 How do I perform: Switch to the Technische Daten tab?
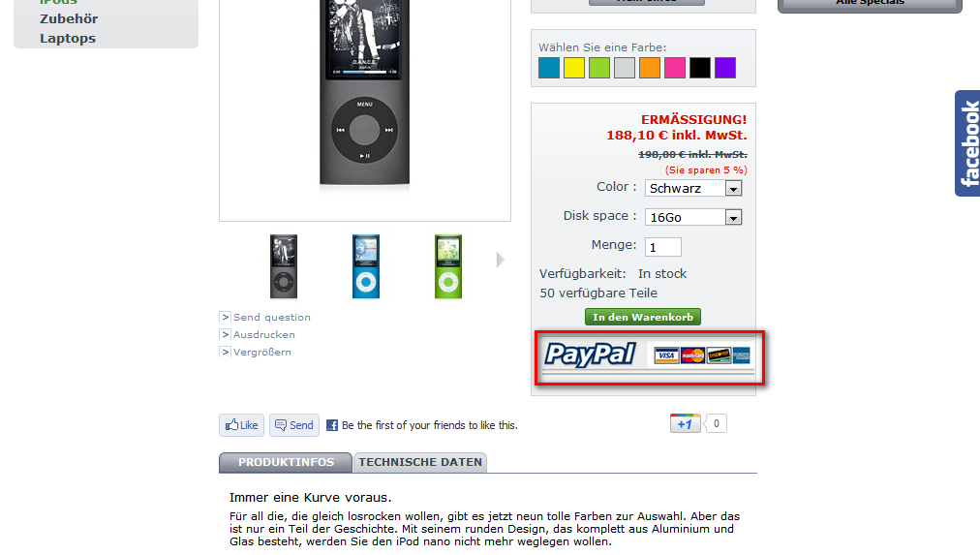(420, 463)
